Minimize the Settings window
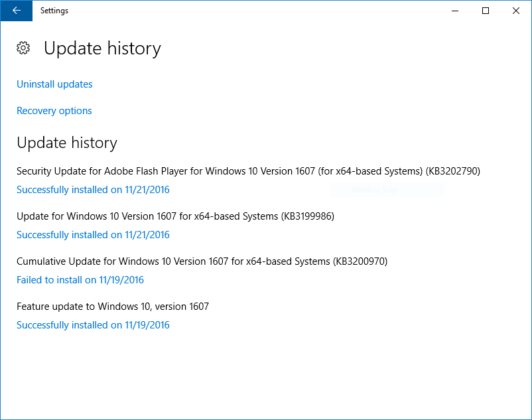 coord(455,11)
